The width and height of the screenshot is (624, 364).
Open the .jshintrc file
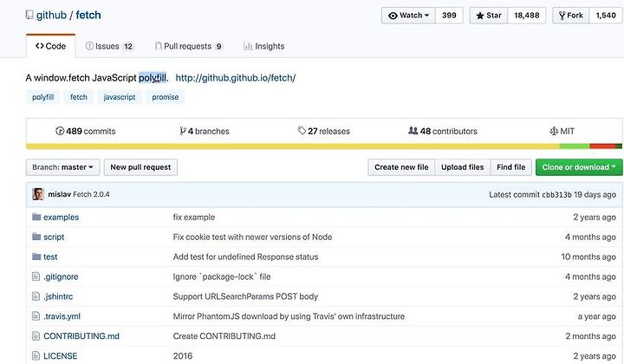[x=58, y=296]
